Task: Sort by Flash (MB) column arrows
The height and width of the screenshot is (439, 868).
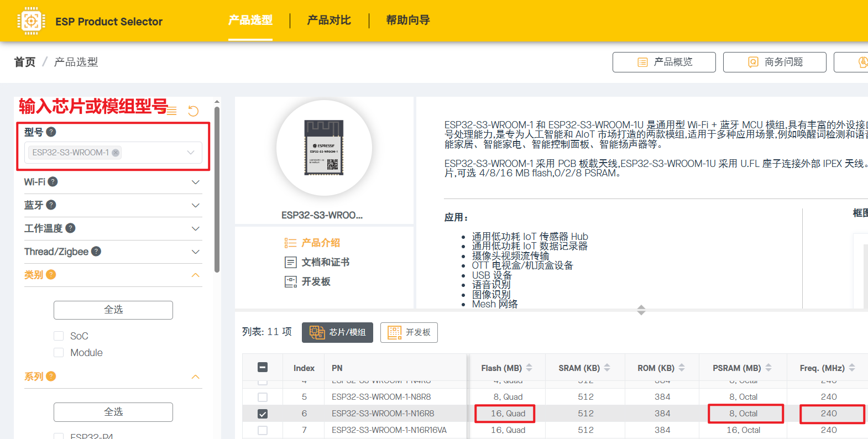Action: pos(529,368)
